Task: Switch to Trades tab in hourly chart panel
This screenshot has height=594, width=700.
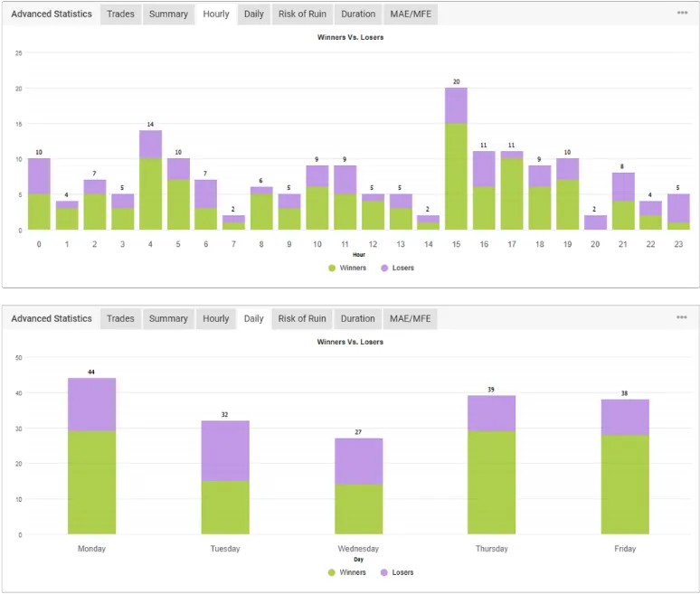Action: 120,14
